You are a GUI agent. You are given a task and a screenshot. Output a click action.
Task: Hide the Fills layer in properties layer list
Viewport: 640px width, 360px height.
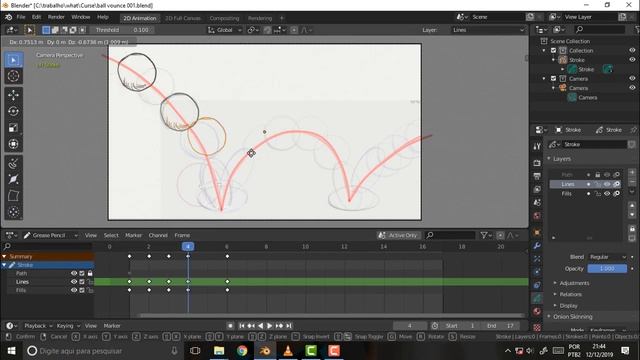[x=607, y=193]
